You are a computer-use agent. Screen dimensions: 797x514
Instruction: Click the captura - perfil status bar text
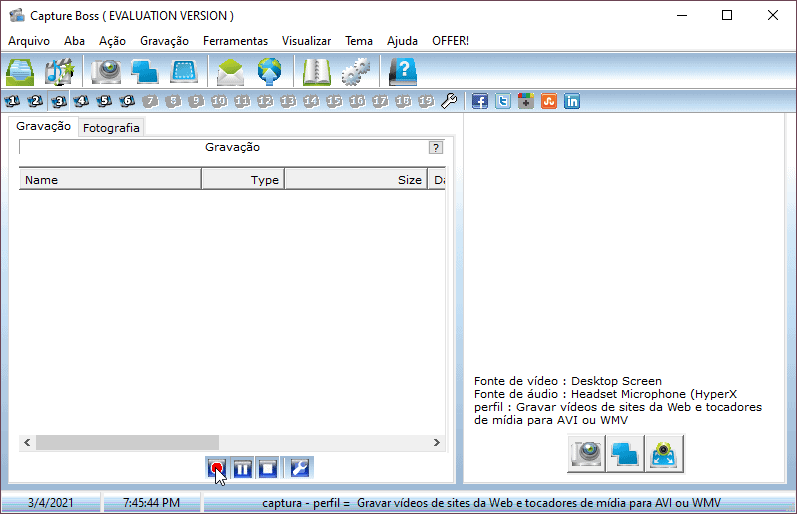click(x=491, y=503)
